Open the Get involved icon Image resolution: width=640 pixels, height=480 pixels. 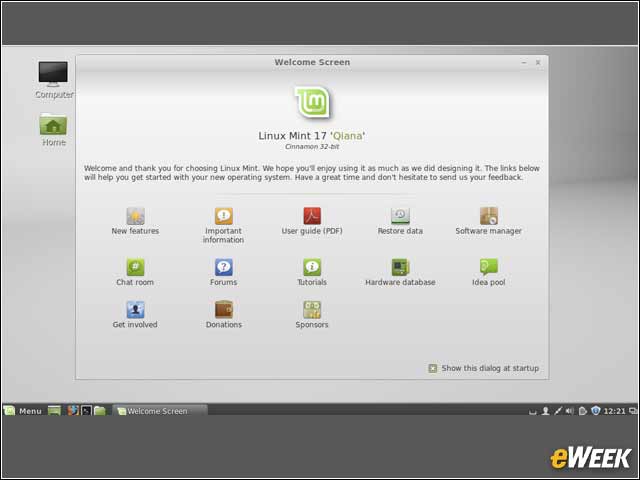[x=135, y=310]
